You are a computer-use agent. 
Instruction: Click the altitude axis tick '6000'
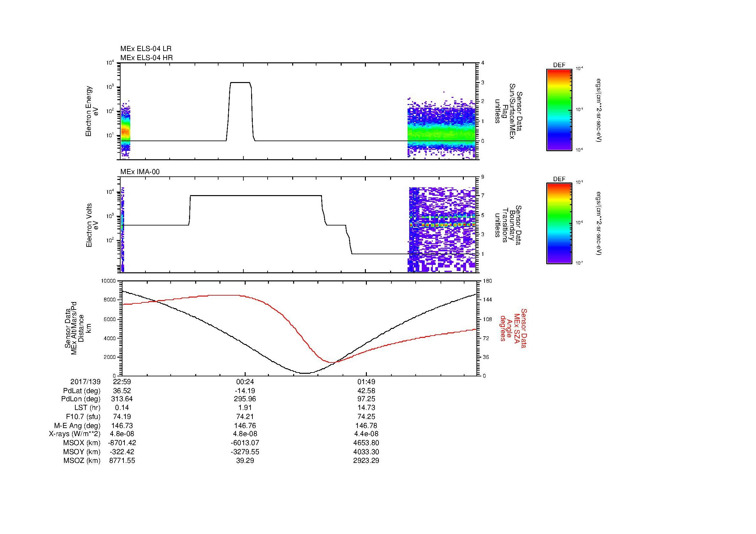click(x=110, y=319)
